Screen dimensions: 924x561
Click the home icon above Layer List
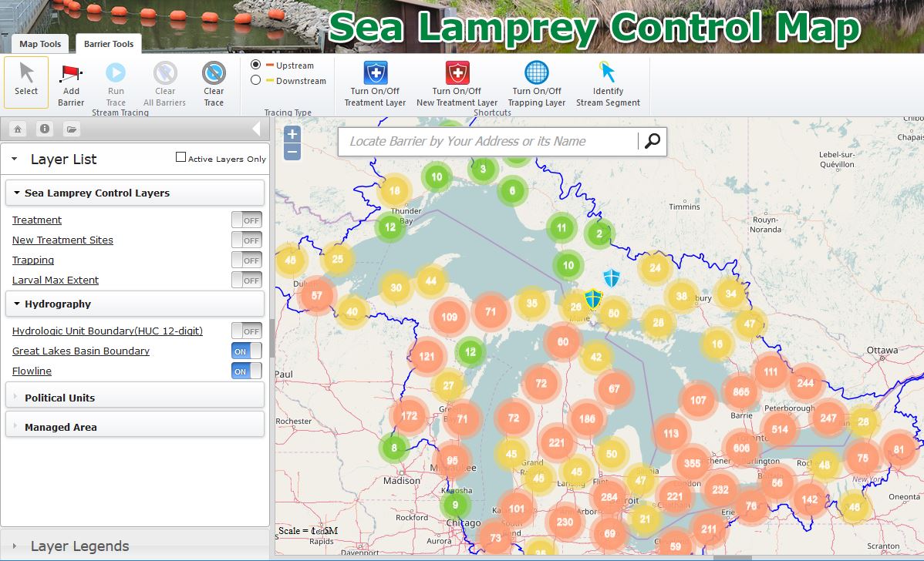coord(17,129)
